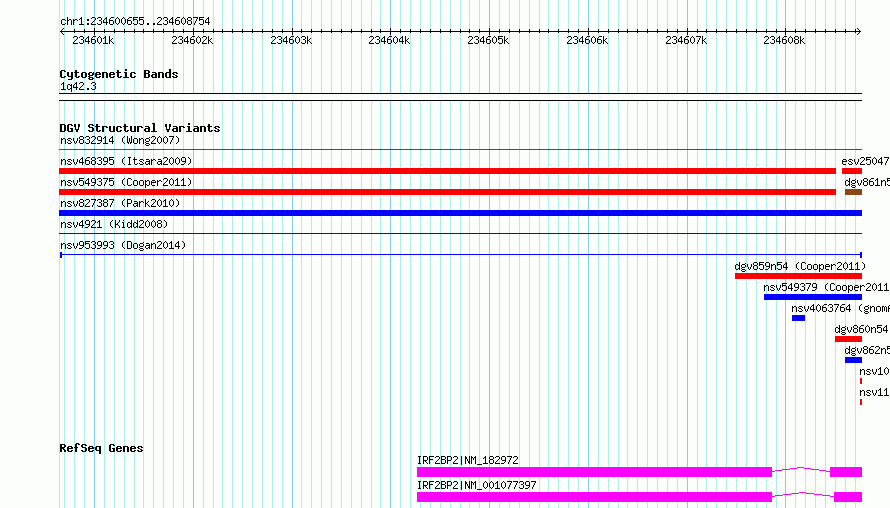The height and width of the screenshot is (508, 890).
Task: Click the nsv468395 (Itsara2009) red variant bar
Action: 447,171
